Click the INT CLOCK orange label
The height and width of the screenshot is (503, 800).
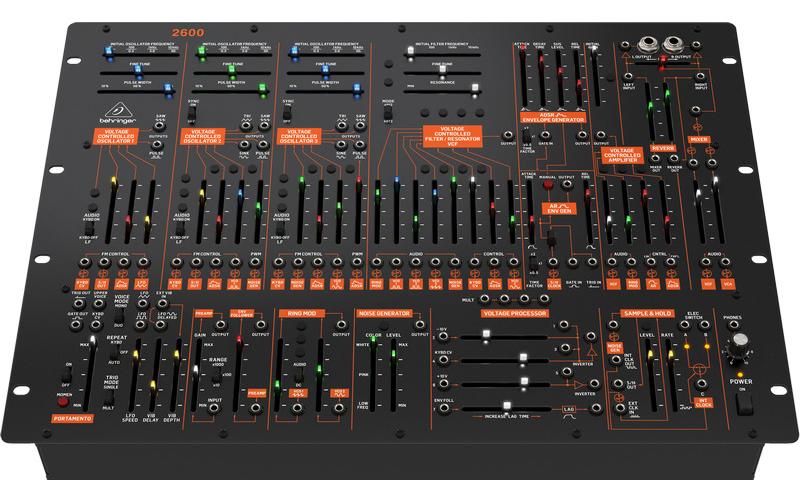[x=704, y=403]
